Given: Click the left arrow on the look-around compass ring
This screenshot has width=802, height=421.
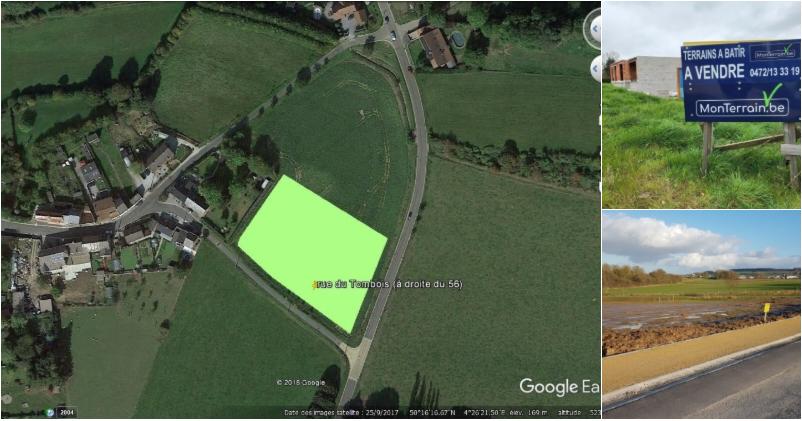Looking at the screenshot, I should 595,29.
